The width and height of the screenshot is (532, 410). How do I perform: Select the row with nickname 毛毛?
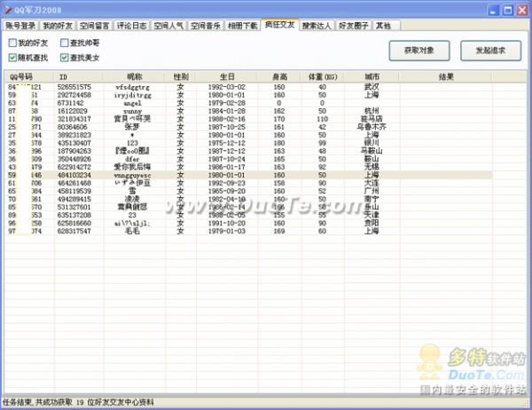[x=134, y=232]
